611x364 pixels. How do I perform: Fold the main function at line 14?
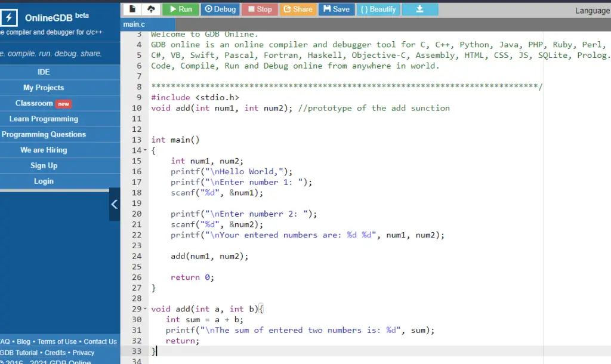[x=146, y=150]
